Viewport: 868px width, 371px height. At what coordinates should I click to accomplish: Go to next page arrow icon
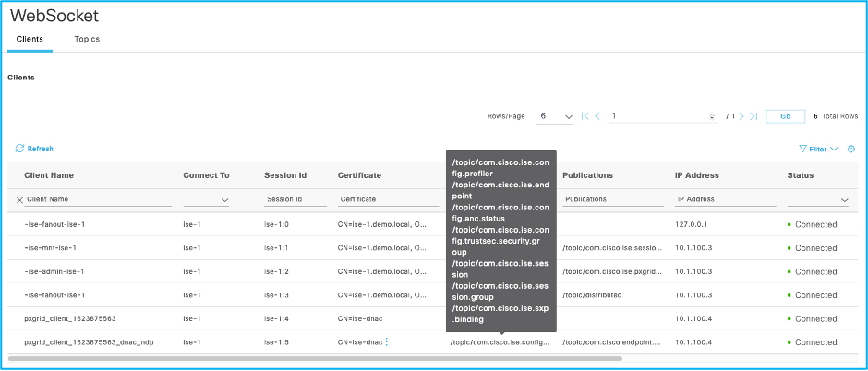click(x=741, y=116)
